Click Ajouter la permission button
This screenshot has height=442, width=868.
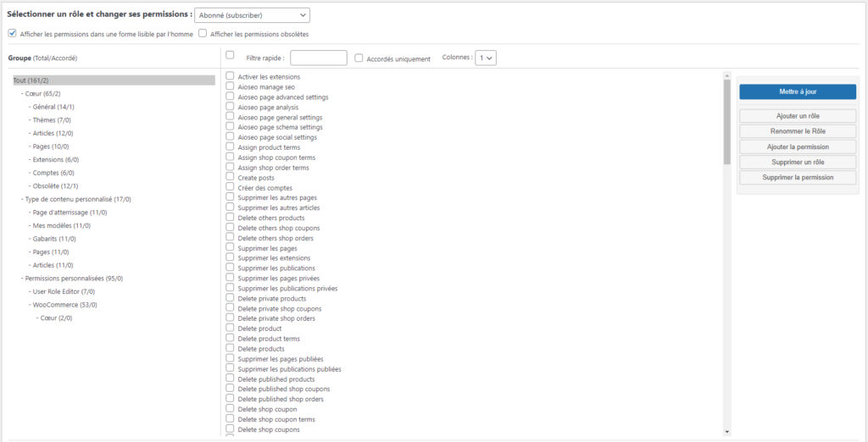[798, 147]
